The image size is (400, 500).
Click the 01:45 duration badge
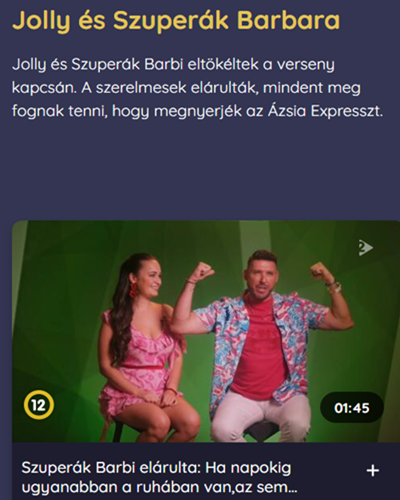(352, 408)
